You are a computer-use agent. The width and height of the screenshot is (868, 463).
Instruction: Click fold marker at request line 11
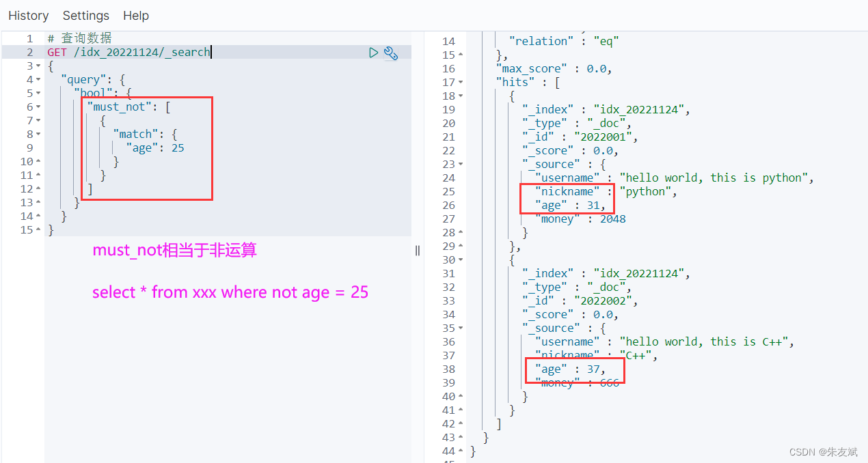(x=38, y=176)
